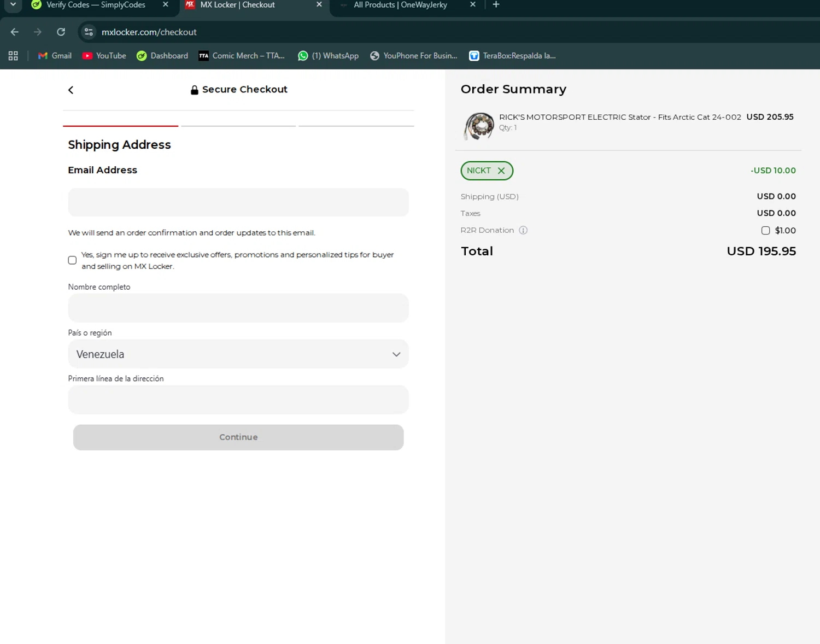The width and height of the screenshot is (820, 644).
Task: Click the item price USD 205.95
Action: tap(770, 117)
